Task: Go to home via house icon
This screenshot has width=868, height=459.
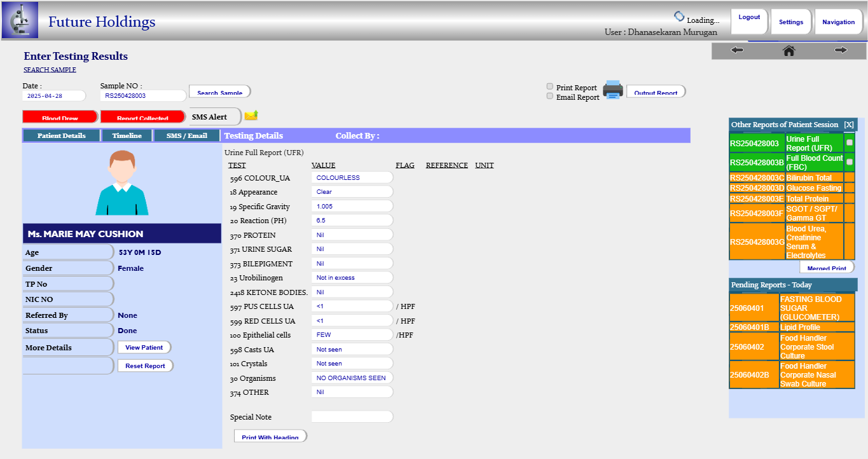Action: [x=789, y=50]
